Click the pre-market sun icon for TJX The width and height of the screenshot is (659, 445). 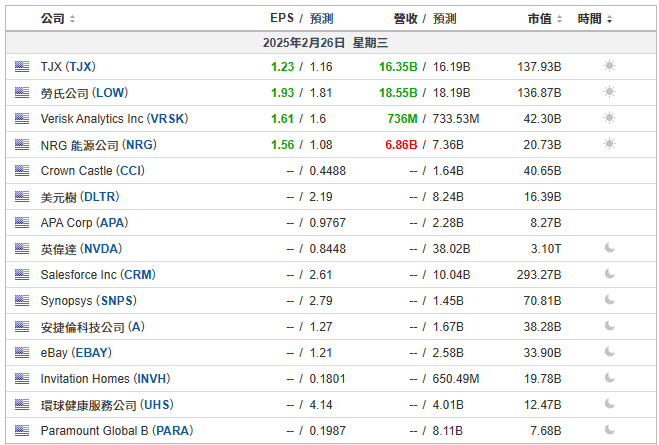(609, 66)
